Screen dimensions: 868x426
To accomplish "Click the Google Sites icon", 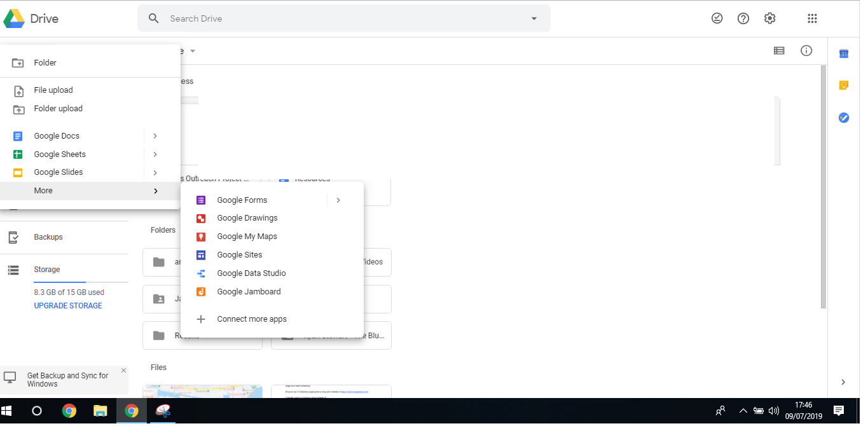I will pos(201,255).
